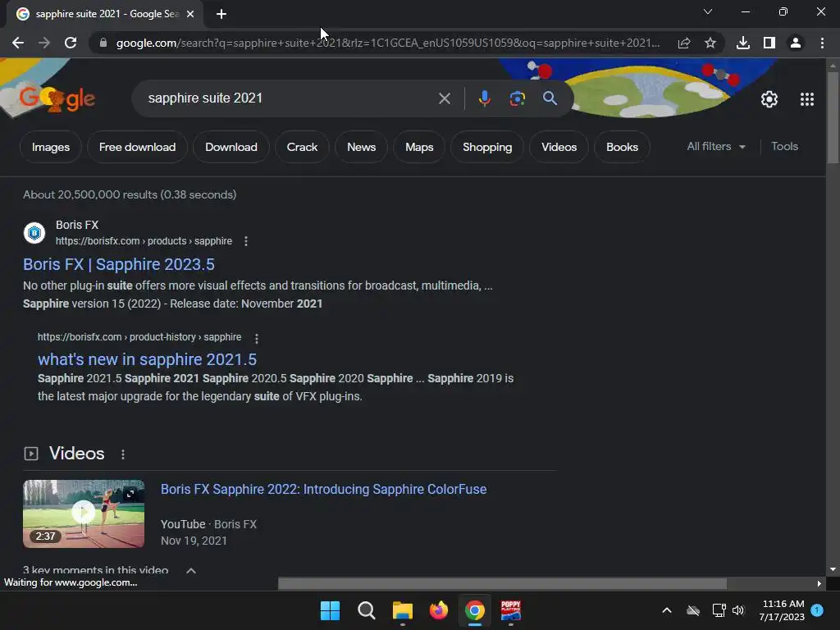
Task: Share this page from the address bar
Action: point(684,43)
